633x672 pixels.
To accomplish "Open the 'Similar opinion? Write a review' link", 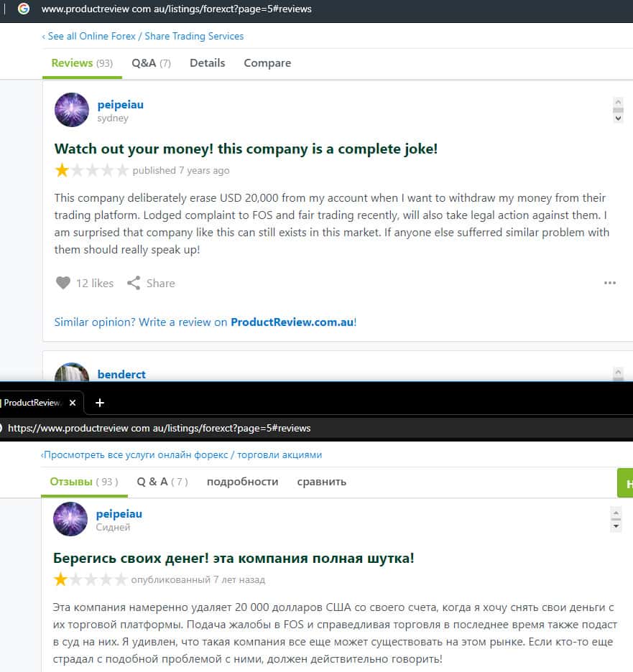I will coord(205,322).
